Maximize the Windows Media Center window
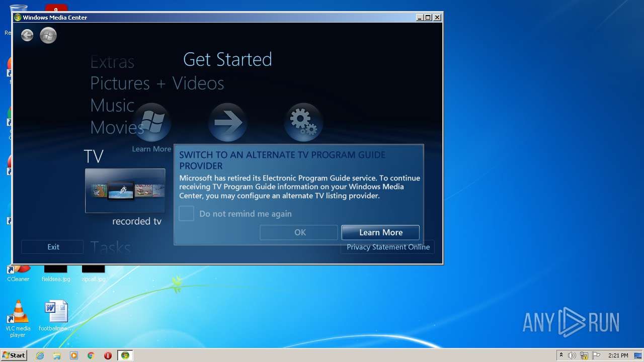The image size is (644, 362). pyautogui.click(x=428, y=17)
